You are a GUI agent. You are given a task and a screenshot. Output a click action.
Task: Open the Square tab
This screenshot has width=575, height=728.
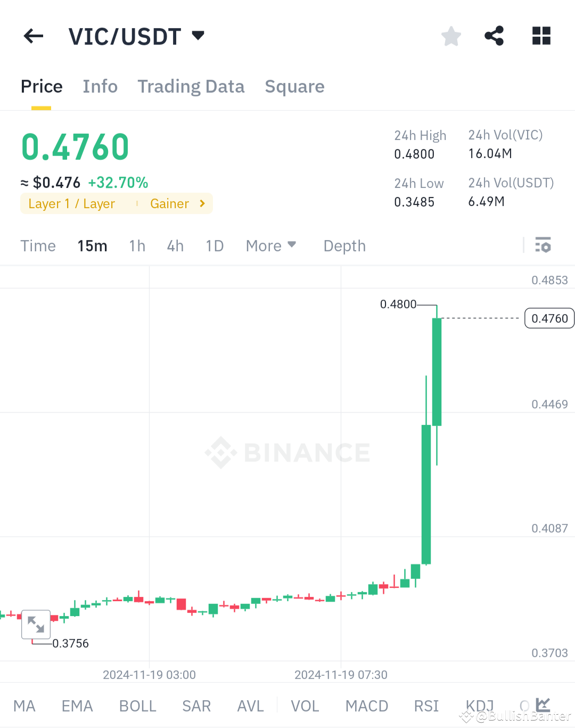[x=294, y=86]
